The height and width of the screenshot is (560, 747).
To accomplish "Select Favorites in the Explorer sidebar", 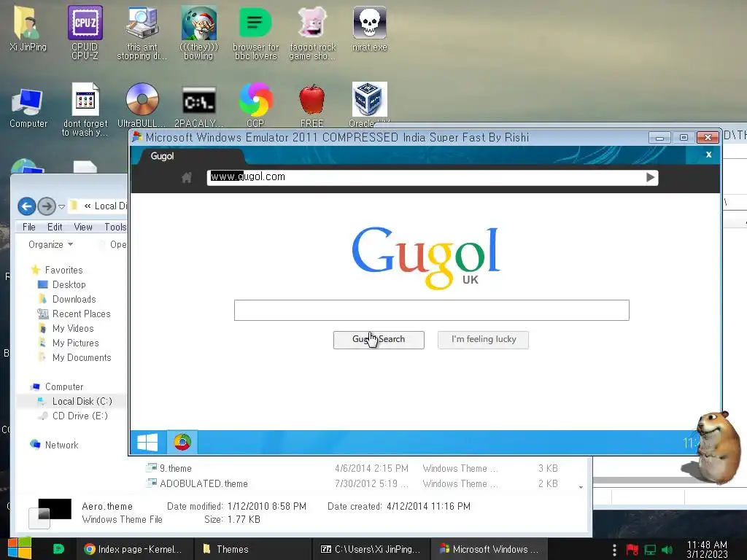I will tap(63, 270).
